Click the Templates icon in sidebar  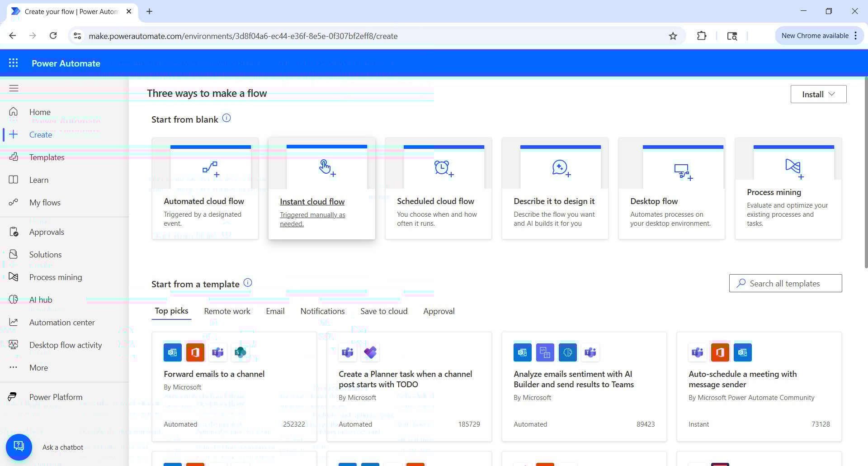pos(14,157)
